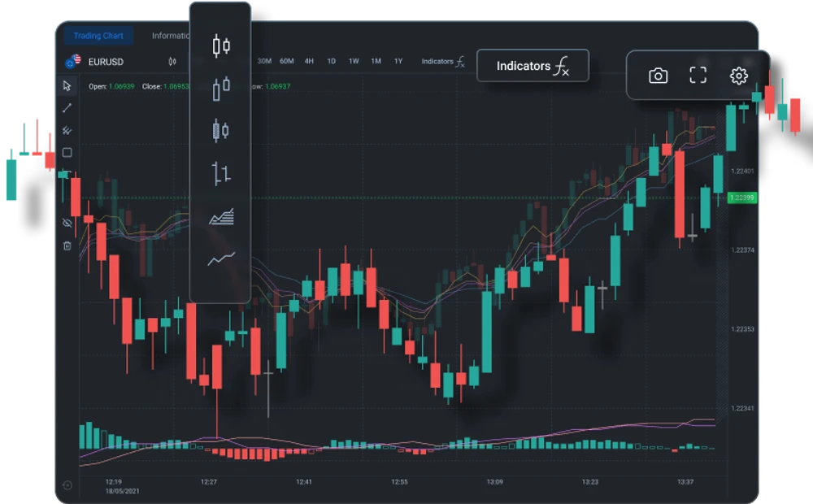
Task: Set timeframe to 1M
Action: [376, 61]
